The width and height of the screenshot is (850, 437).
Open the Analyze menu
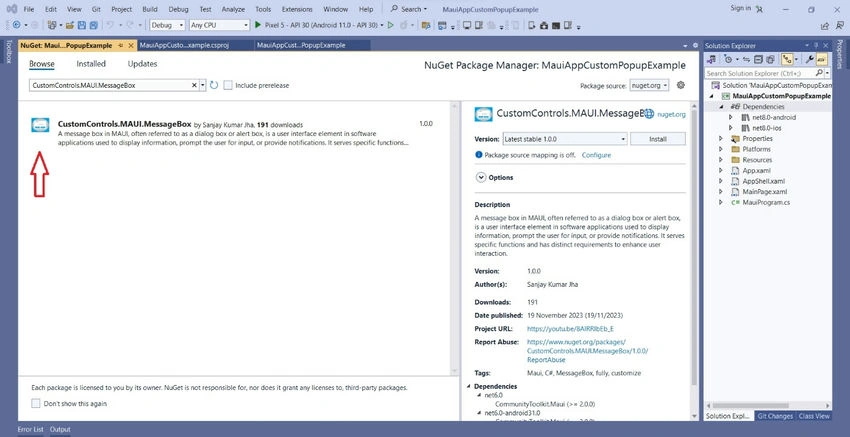coord(234,9)
